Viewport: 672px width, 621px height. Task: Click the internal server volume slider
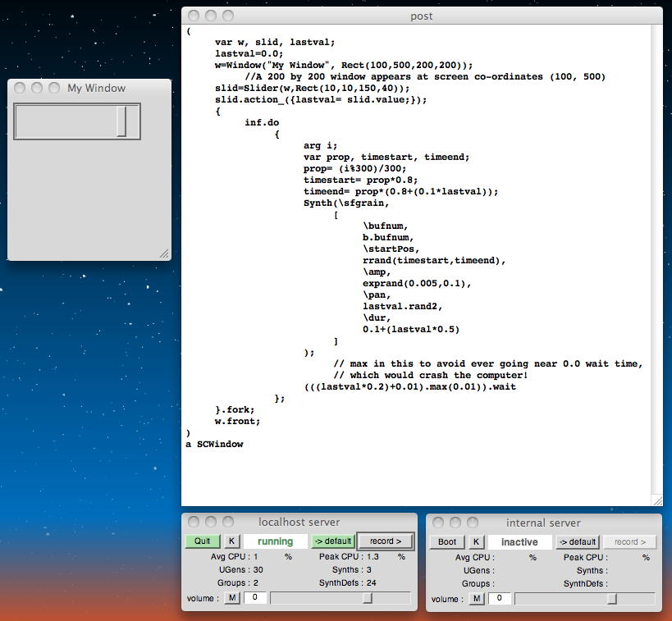pos(611,599)
